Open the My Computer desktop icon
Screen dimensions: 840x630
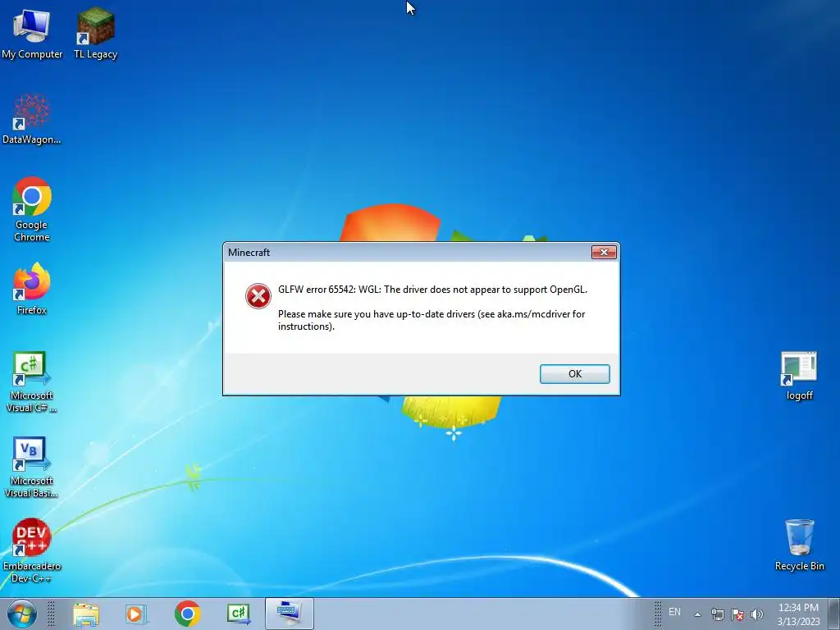click(x=32, y=33)
